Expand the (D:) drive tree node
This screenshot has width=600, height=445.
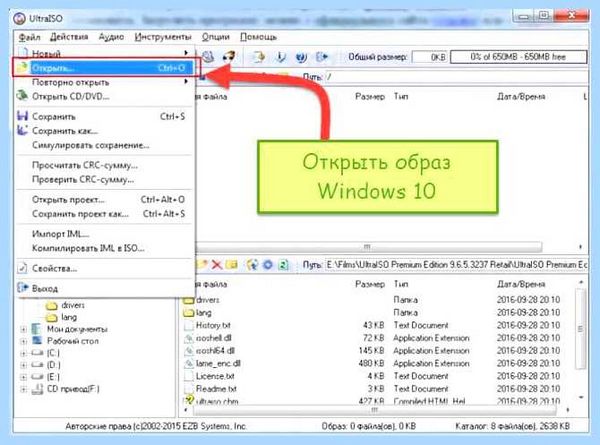tap(23, 365)
